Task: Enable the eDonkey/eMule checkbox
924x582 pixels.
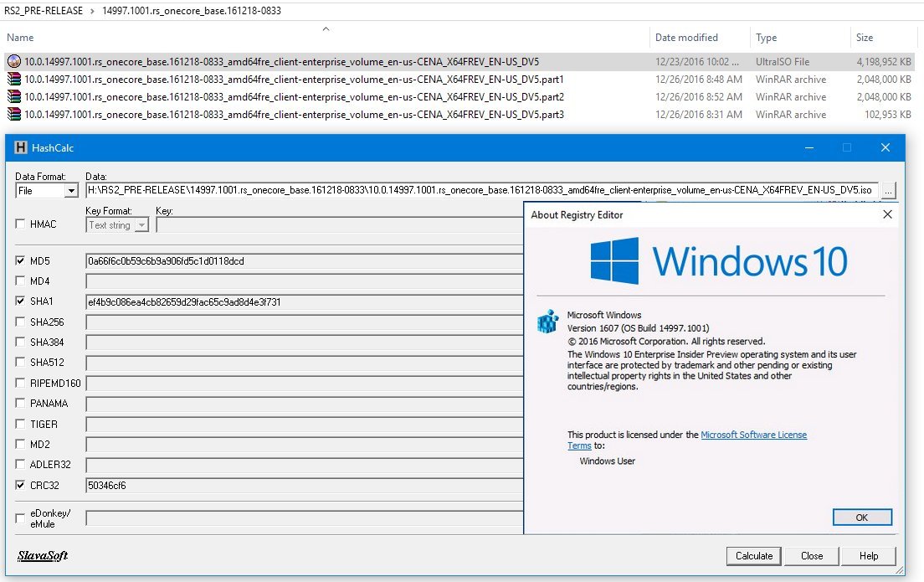Action: click(20, 518)
